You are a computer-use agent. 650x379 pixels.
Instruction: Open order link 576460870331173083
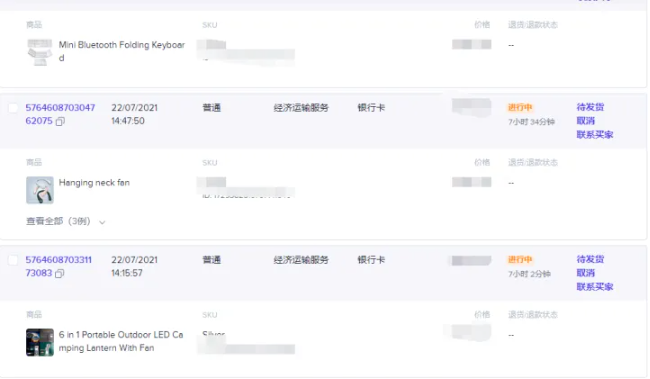pos(58,266)
